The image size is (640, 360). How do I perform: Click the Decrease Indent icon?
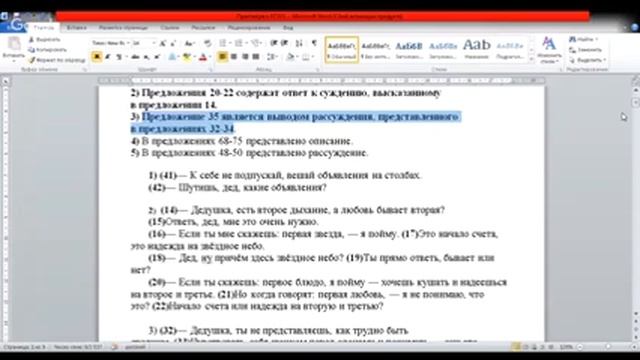(273, 43)
